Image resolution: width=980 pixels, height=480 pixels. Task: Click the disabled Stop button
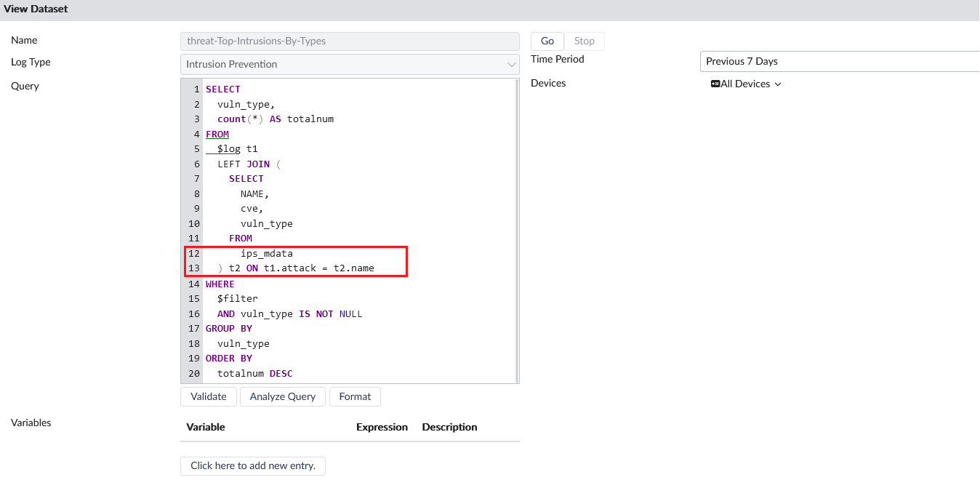(x=585, y=41)
